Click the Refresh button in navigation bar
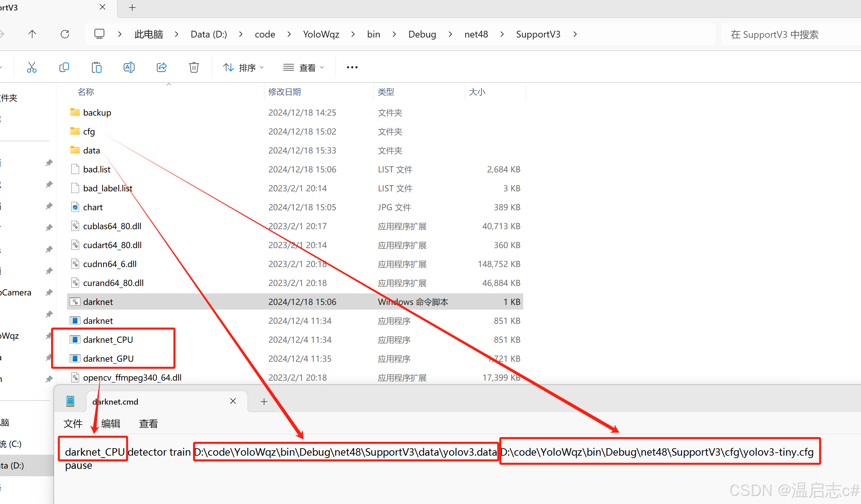 (65, 34)
